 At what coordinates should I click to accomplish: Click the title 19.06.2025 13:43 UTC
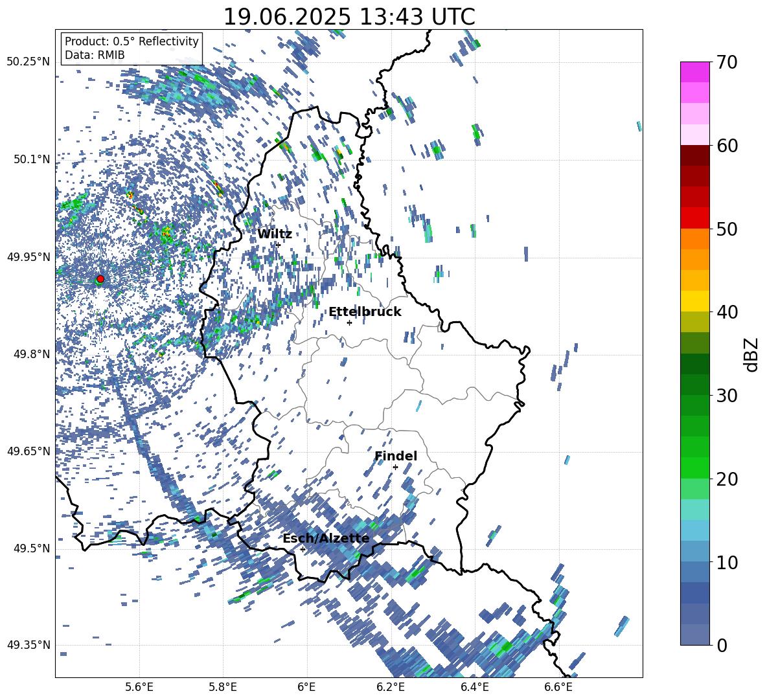[349, 17]
